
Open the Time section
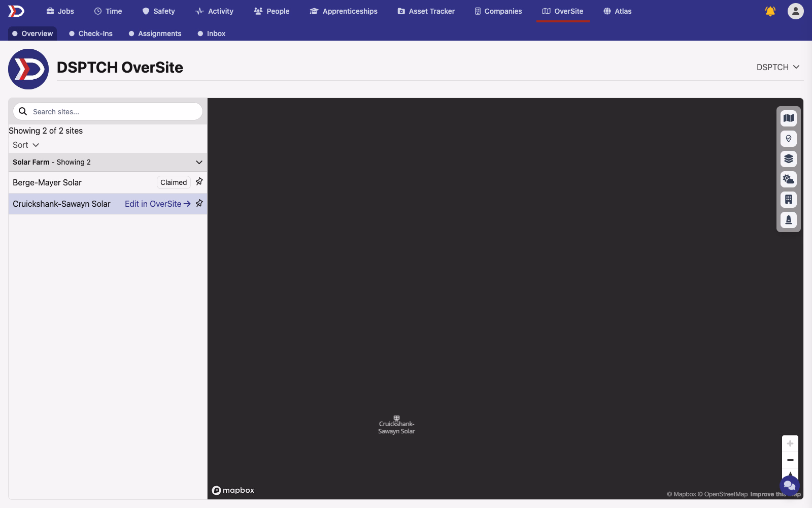click(108, 11)
